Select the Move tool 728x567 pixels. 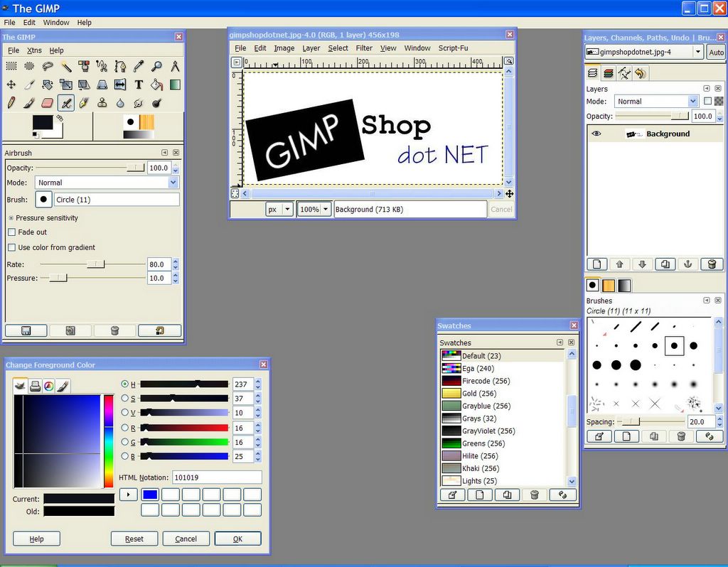pyautogui.click(x=11, y=85)
